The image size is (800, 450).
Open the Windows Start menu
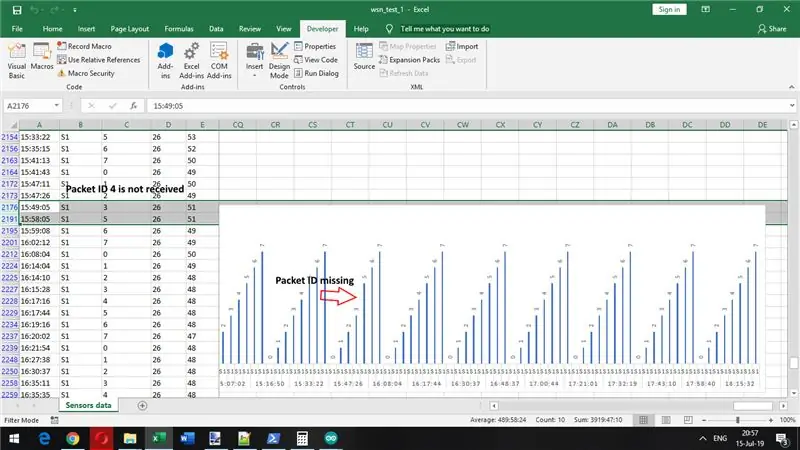click(x=14, y=438)
